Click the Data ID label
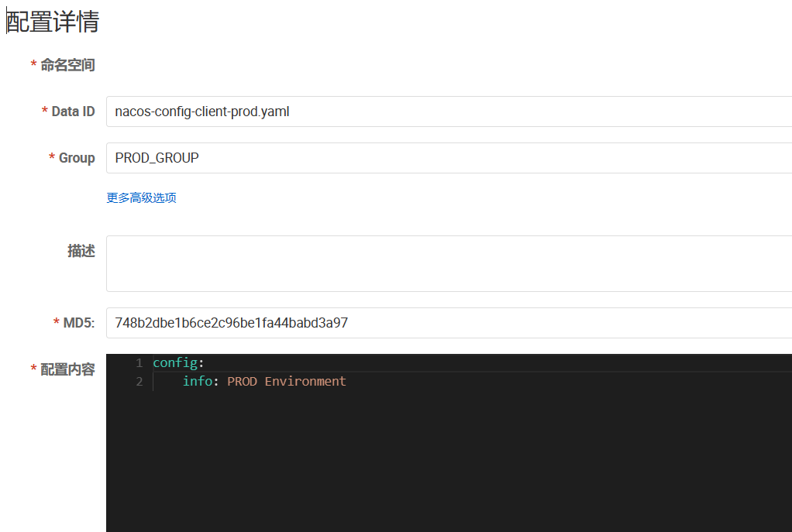The image size is (792, 532). [73, 112]
